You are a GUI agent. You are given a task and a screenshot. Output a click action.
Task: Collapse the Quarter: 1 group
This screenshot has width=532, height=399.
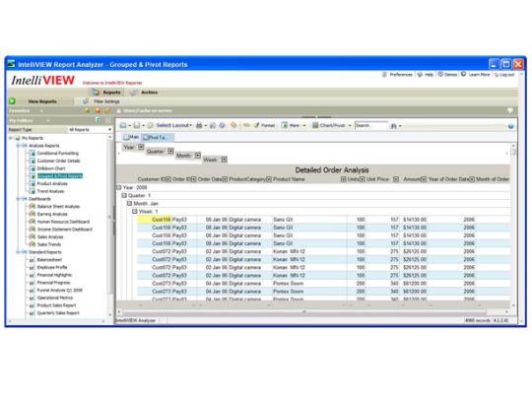124,195
